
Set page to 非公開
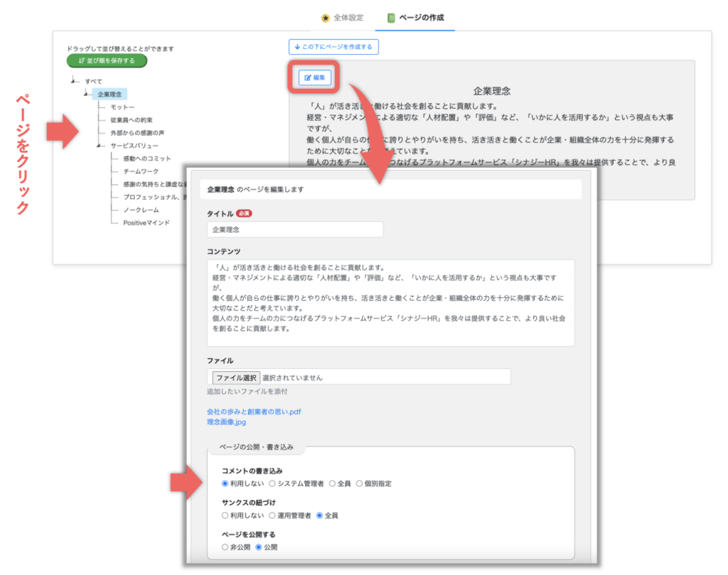[225, 547]
